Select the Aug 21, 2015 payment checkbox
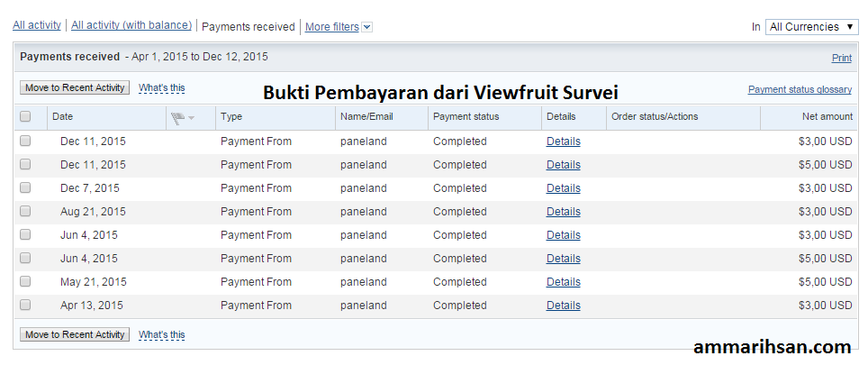Image resolution: width=868 pixels, height=365 pixels. click(x=25, y=212)
